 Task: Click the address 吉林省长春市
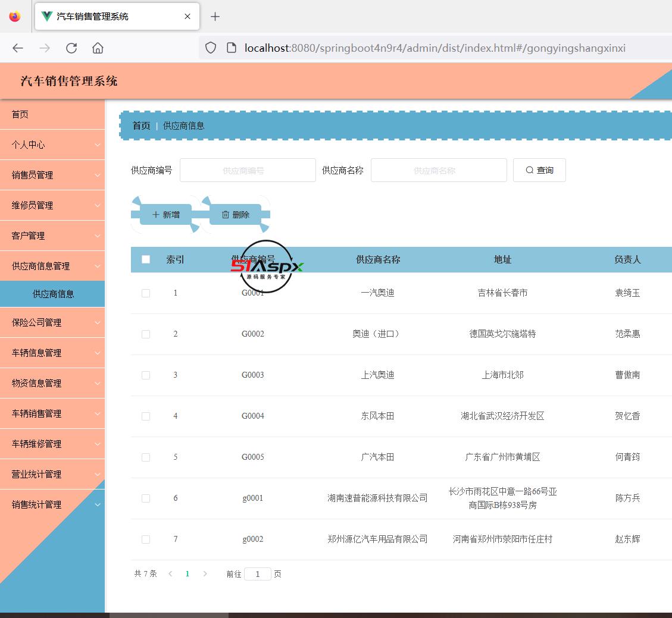tap(502, 293)
